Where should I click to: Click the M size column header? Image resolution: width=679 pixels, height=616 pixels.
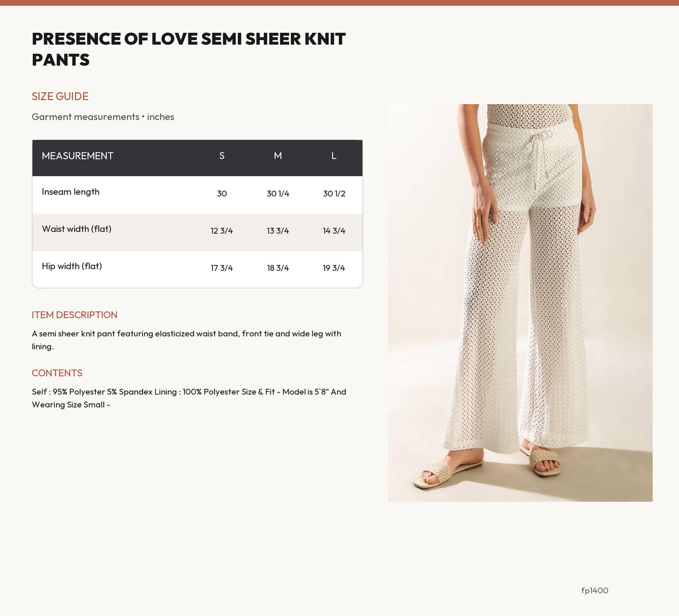(278, 156)
